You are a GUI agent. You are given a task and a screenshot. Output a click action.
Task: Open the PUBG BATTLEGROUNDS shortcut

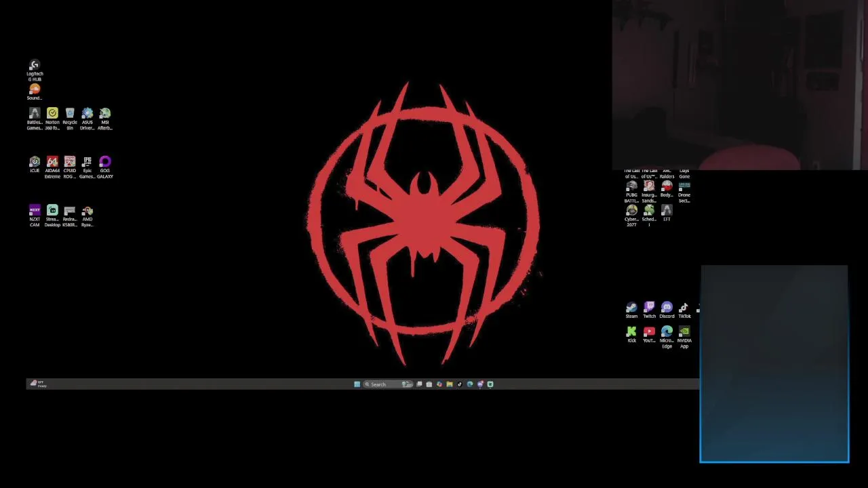(x=632, y=192)
